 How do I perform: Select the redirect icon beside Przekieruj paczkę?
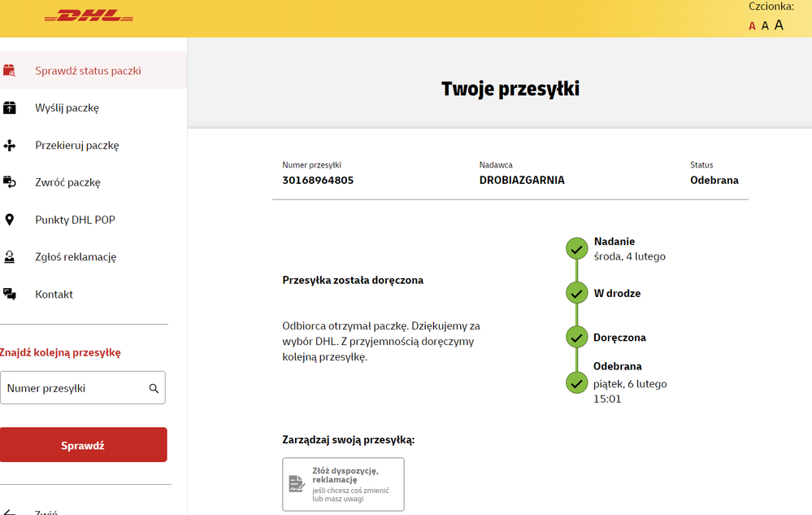[x=11, y=145]
